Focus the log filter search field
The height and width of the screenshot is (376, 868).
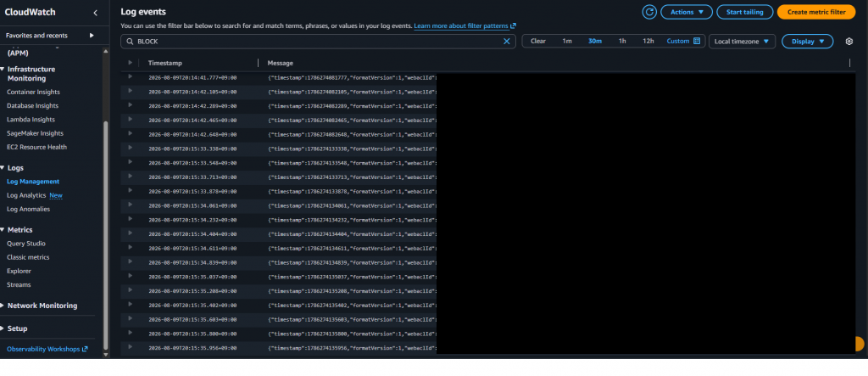[319, 42]
